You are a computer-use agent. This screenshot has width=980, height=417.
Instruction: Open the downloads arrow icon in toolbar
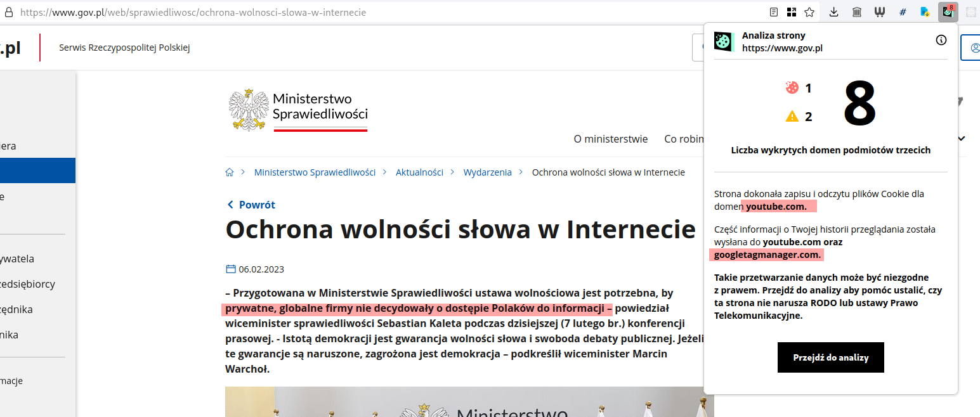pyautogui.click(x=834, y=12)
